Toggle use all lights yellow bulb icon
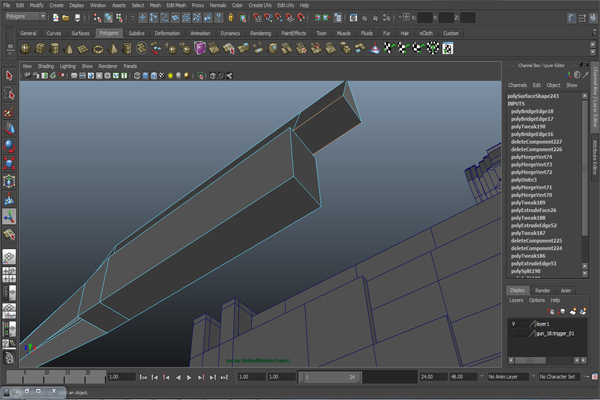The image size is (600, 400). (170, 76)
